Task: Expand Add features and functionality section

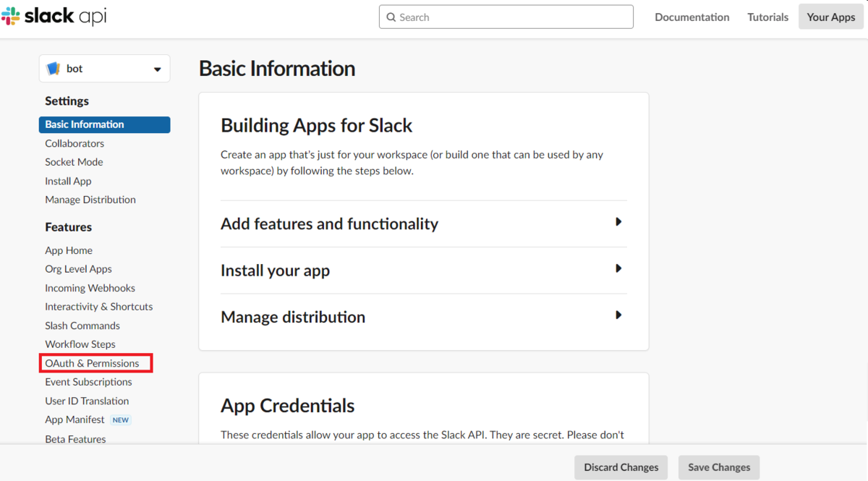Action: 618,222
